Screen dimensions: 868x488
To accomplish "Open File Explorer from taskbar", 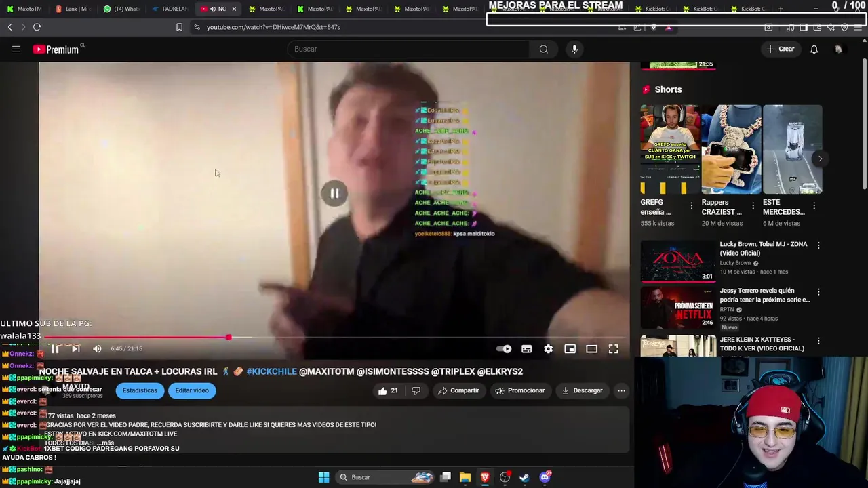I will [465, 477].
